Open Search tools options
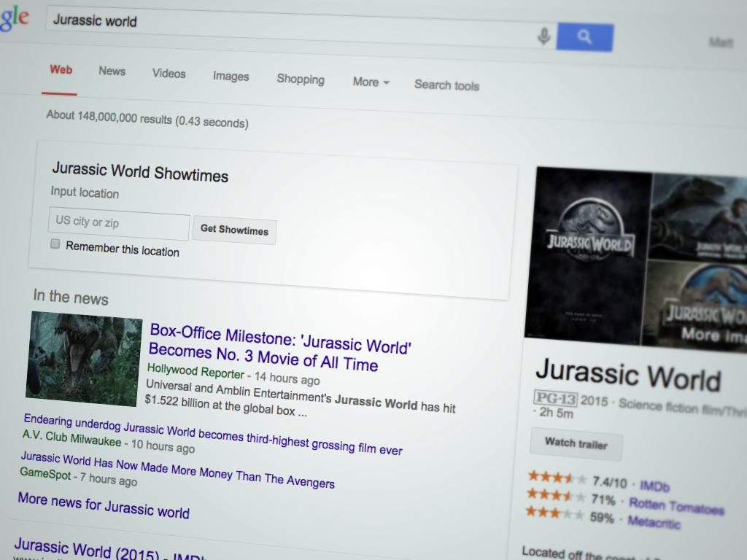Image resolution: width=747 pixels, height=560 pixels. [446, 85]
